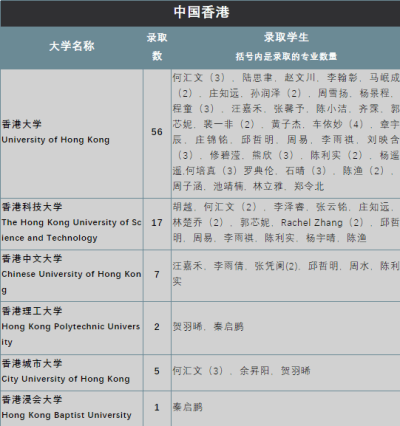Screen dimensions: 400x426
Task: Select 香港理工大学 name
Action: (32, 311)
